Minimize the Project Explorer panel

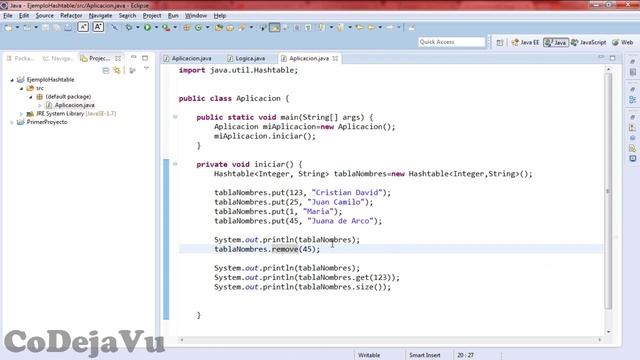point(133,58)
